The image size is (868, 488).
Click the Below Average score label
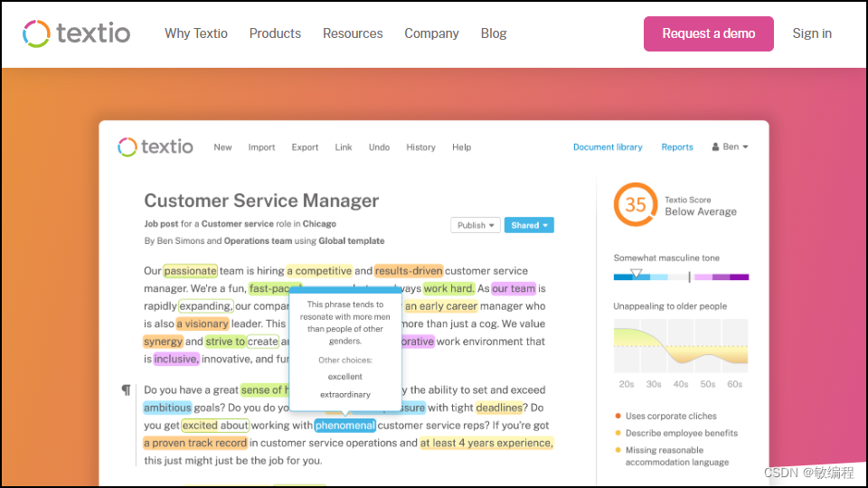point(701,211)
